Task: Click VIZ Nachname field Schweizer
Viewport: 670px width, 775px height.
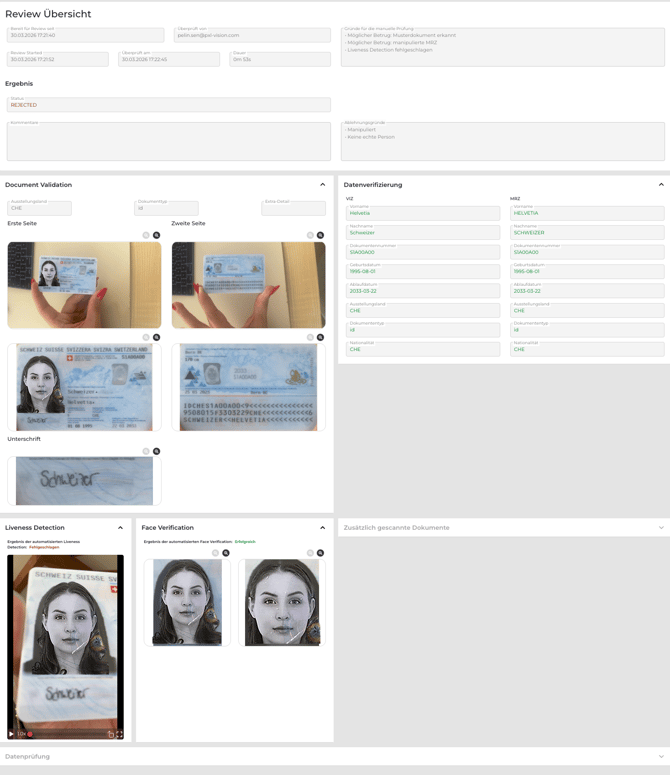Action: click(423, 232)
